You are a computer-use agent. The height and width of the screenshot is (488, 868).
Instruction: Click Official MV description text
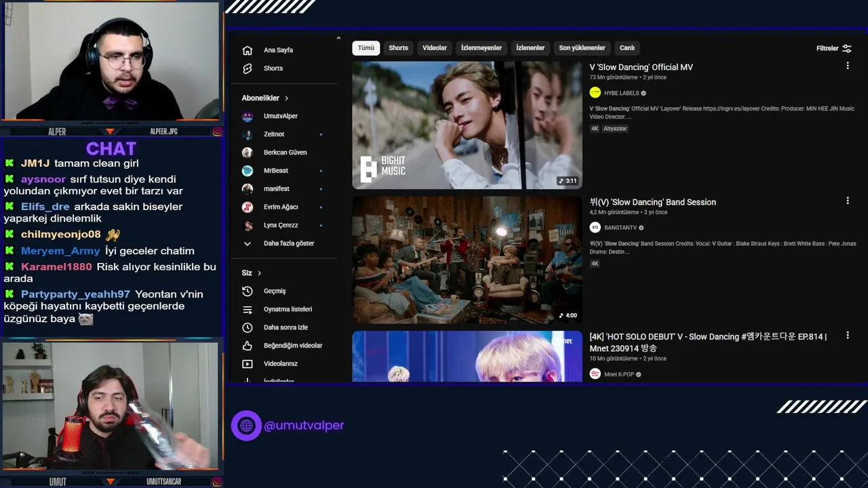722,113
